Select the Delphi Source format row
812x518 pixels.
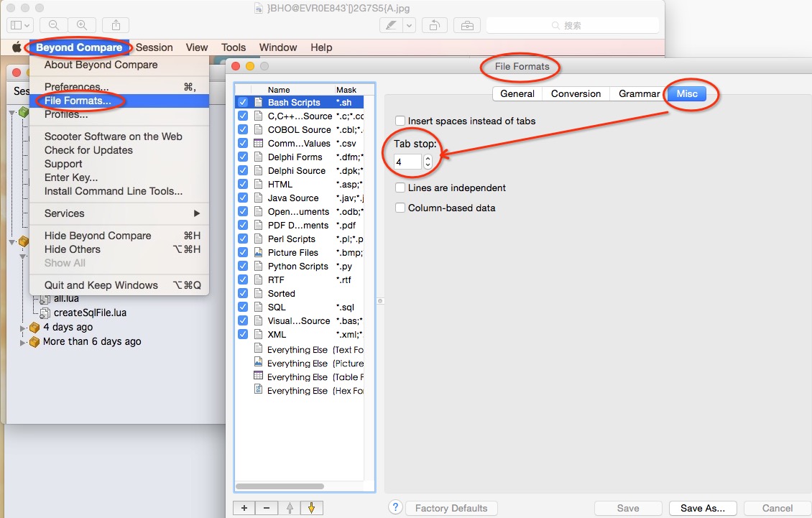coord(300,170)
